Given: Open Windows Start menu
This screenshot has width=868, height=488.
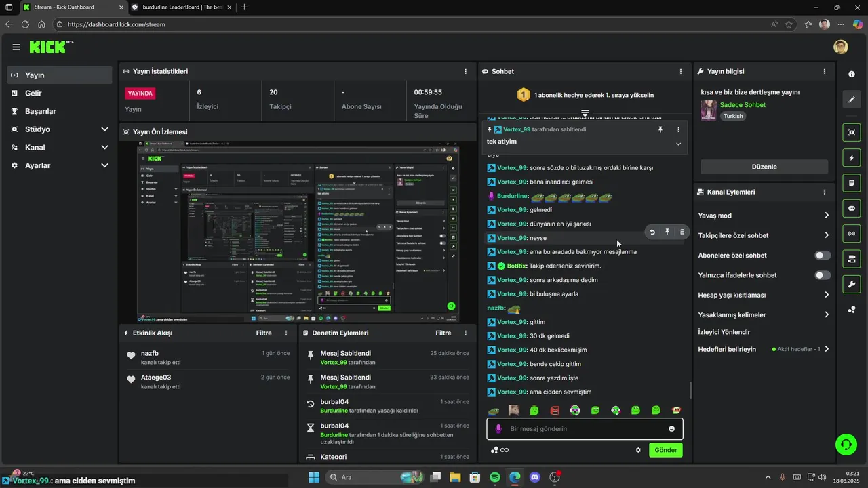Looking at the screenshot, I should tap(314, 477).
